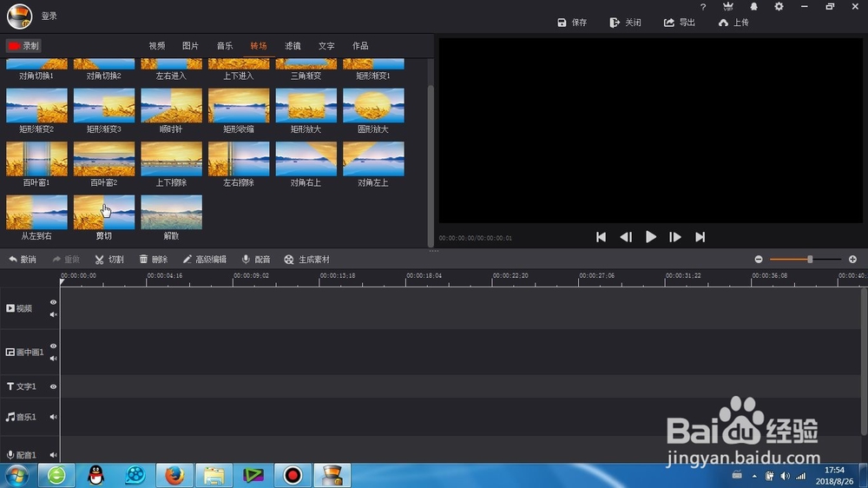Viewport: 868px width, 488px height.
Task: Select the 剪切 transition thumbnail
Action: click(x=104, y=212)
